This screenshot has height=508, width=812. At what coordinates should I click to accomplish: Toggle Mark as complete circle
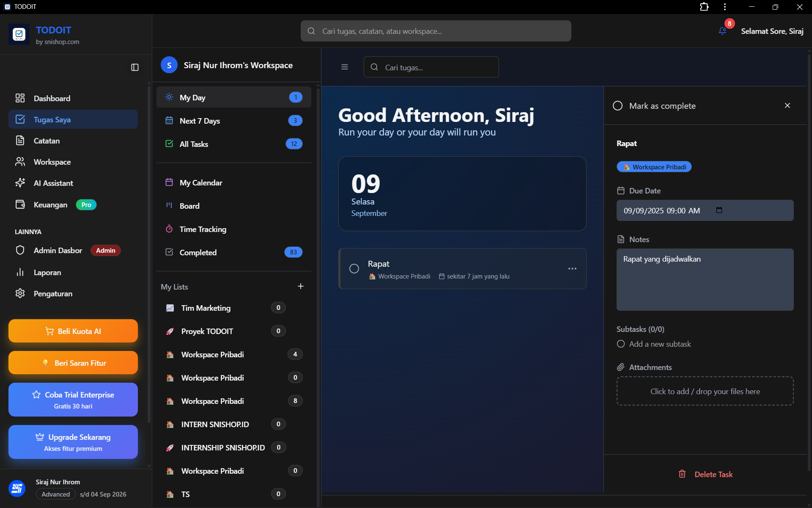click(617, 106)
